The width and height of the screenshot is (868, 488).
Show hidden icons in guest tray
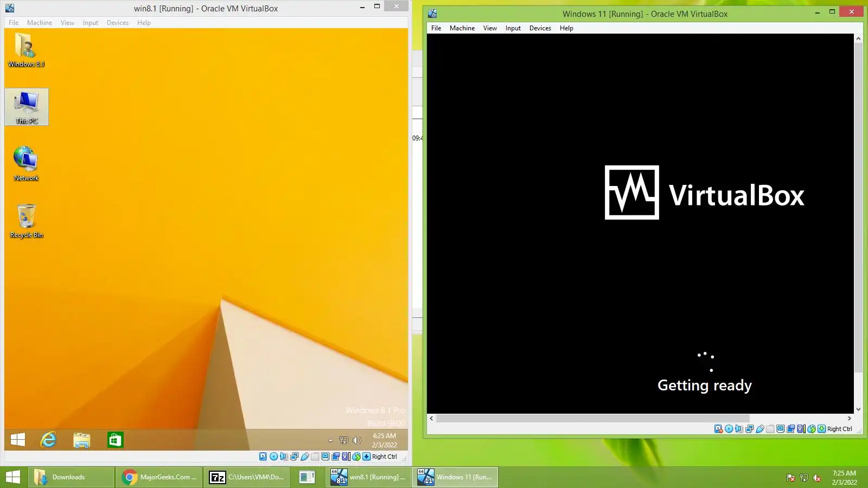point(330,440)
